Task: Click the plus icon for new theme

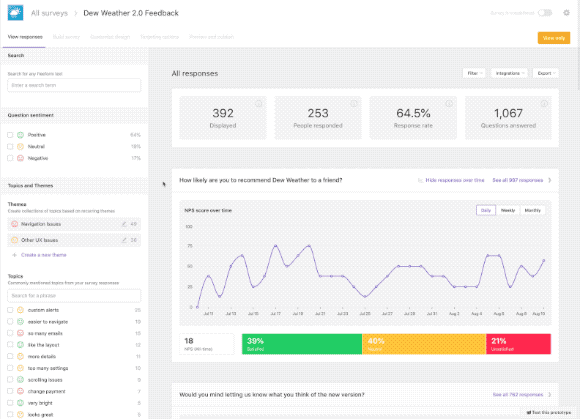Action: click(x=14, y=255)
